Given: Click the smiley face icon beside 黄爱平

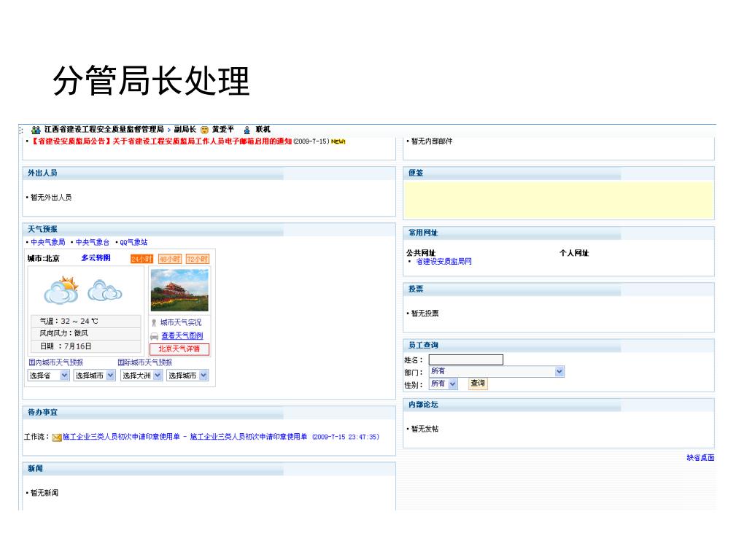Looking at the screenshot, I should coord(205,130).
